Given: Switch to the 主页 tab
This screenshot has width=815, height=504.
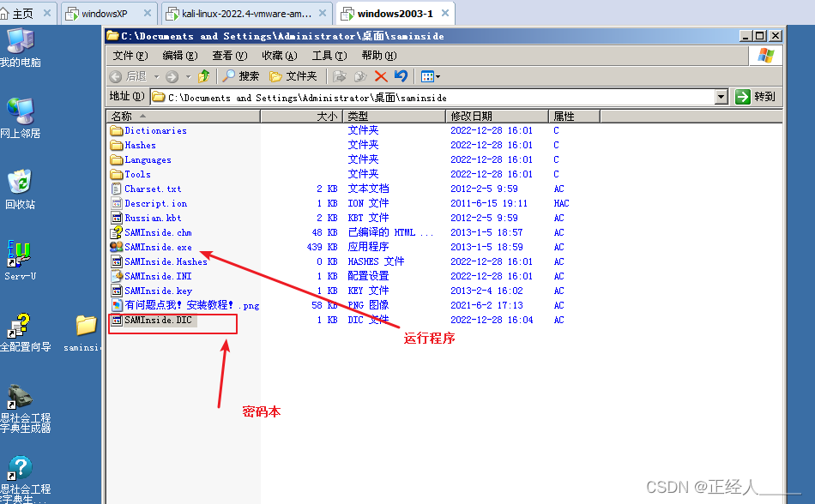Looking at the screenshot, I should pyautogui.click(x=23, y=14).
